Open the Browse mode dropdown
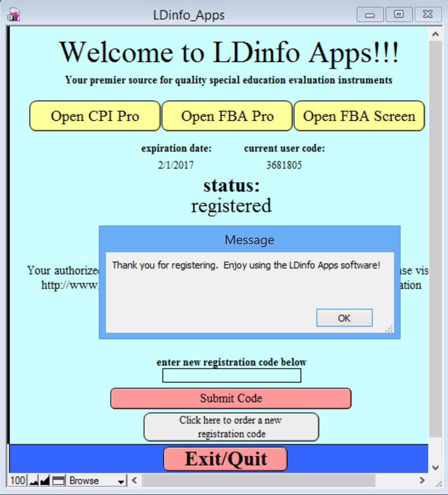The width and height of the screenshot is (448, 495). pyautogui.click(x=96, y=481)
